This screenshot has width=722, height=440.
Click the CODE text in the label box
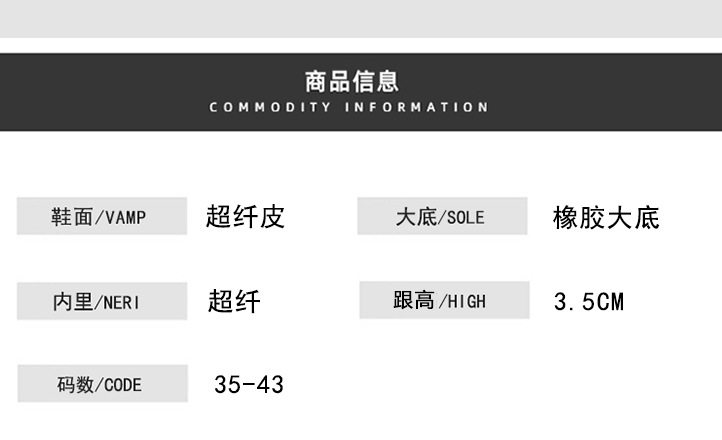click(122, 385)
